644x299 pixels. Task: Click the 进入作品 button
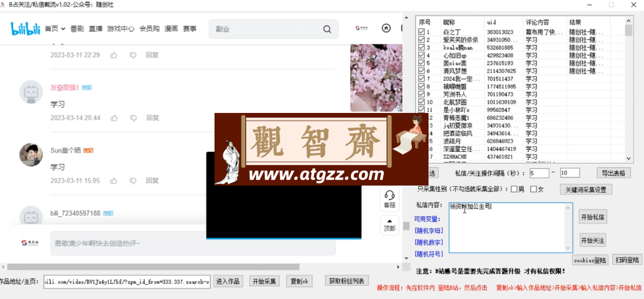[x=228, y=281]
